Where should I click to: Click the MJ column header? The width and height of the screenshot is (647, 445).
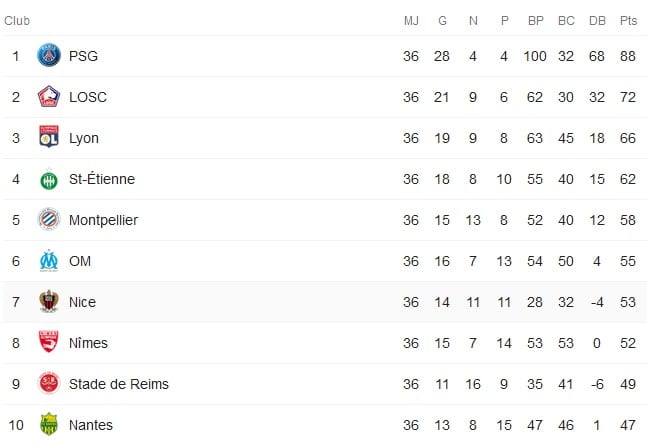[x=411, y=21]
